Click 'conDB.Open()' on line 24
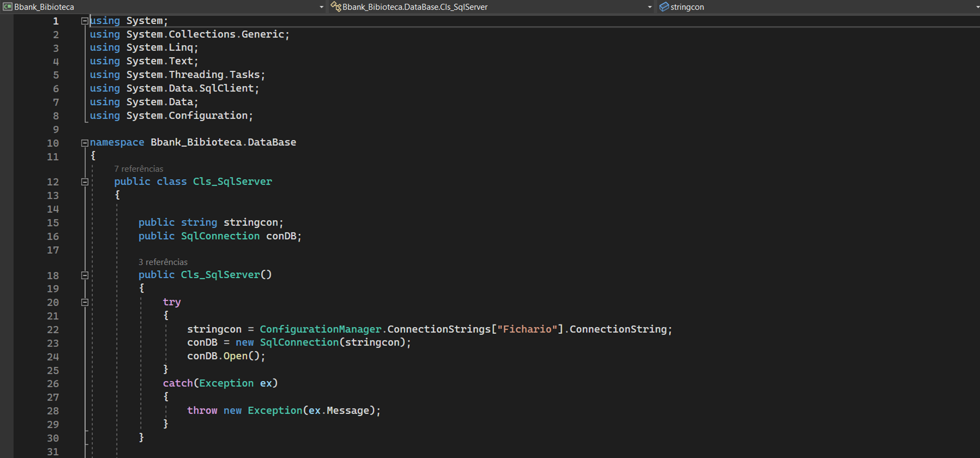 click(223, 356)
